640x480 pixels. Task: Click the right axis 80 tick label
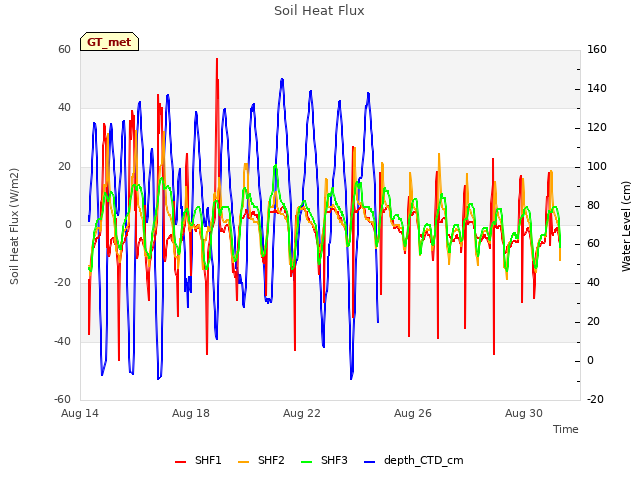[x=593, y=205]
